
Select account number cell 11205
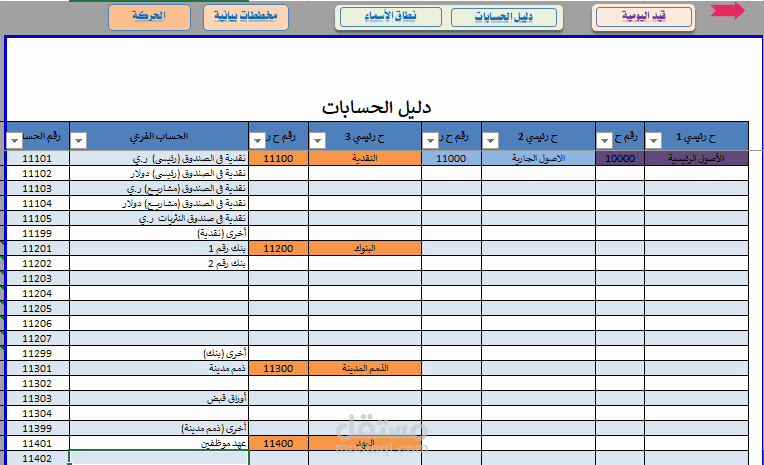[x=37, y=309]
